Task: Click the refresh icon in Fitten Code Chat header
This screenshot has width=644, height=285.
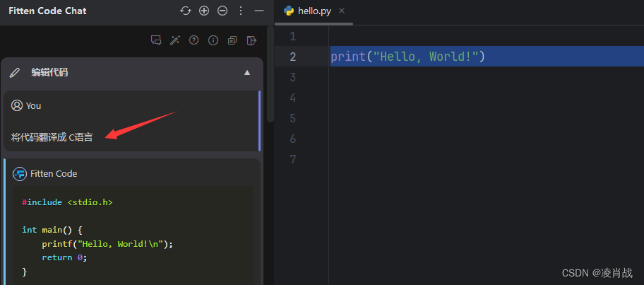Action: [x=186, y=11]
